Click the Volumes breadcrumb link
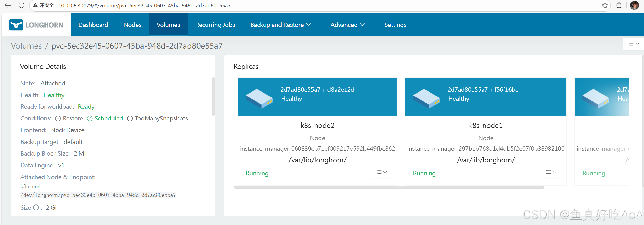 [x=26, y=46]
